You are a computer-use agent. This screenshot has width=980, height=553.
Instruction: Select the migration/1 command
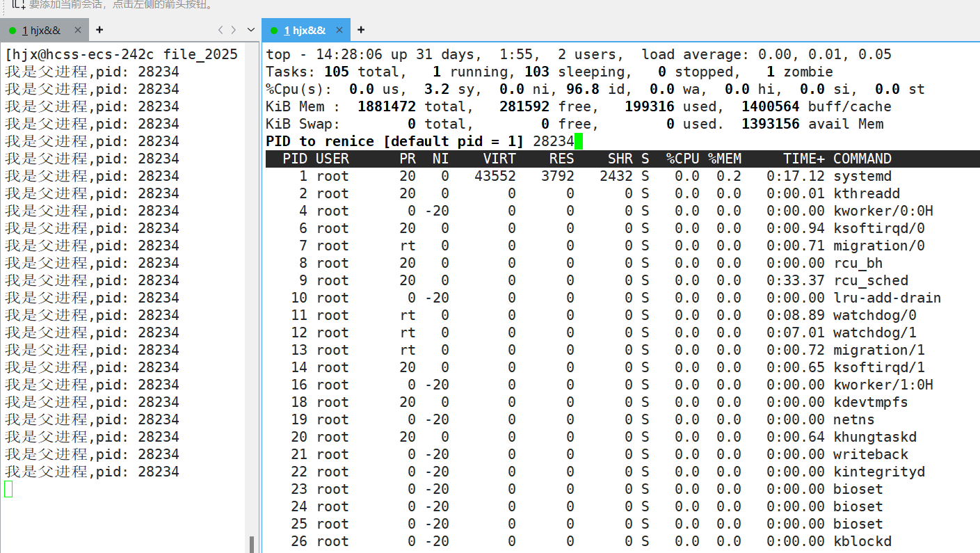click(879, 350)
